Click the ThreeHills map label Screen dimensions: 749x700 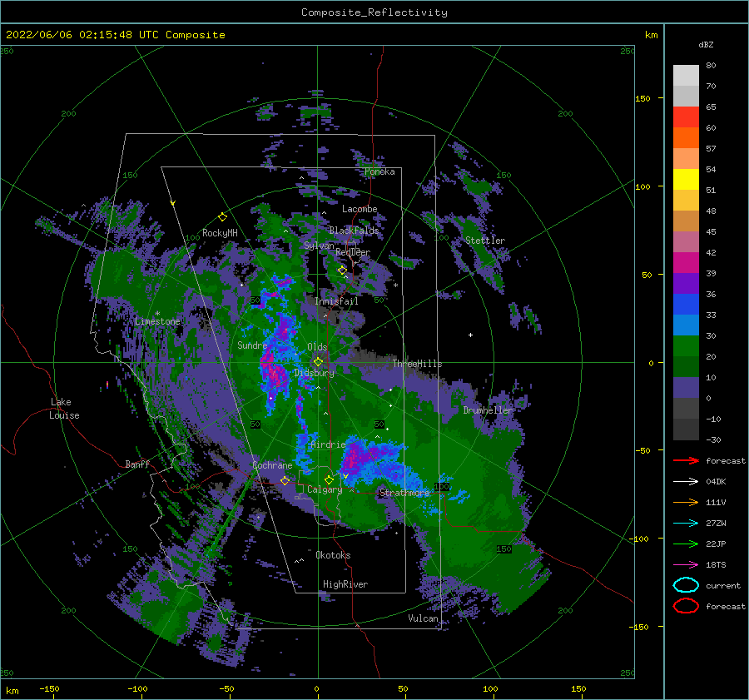418,364
